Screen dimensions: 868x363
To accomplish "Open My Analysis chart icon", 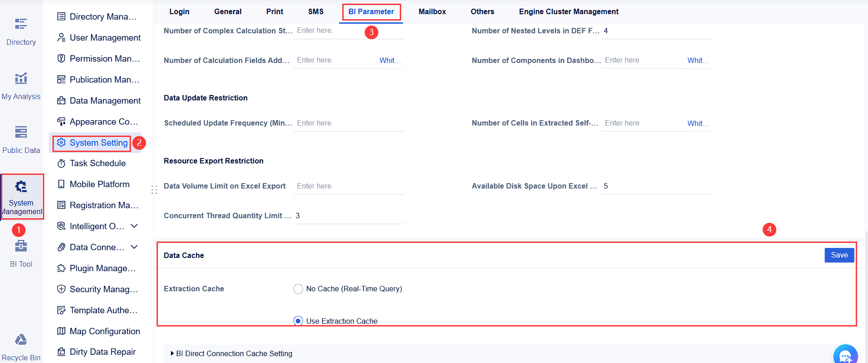I will pyautogui.click(x=21, y=78).
